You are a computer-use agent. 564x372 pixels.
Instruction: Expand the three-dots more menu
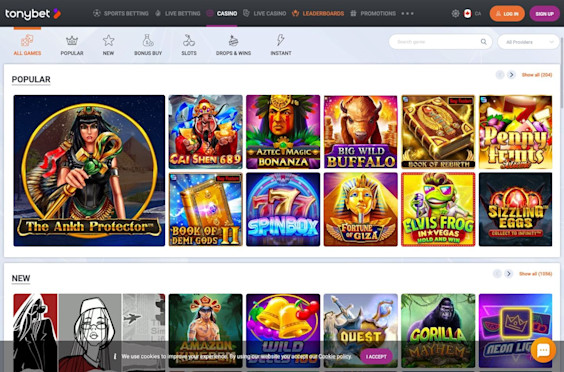click(x=408, y=13)
